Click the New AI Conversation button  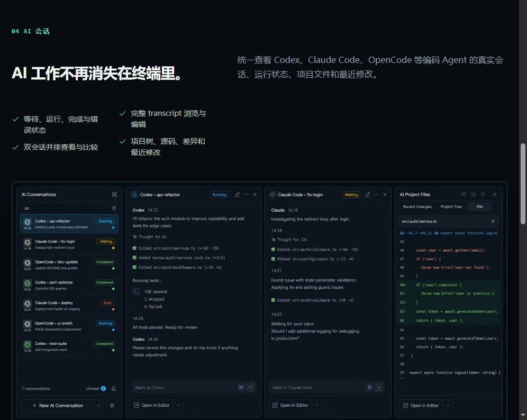pyautogui.click(x=58, y=406)
